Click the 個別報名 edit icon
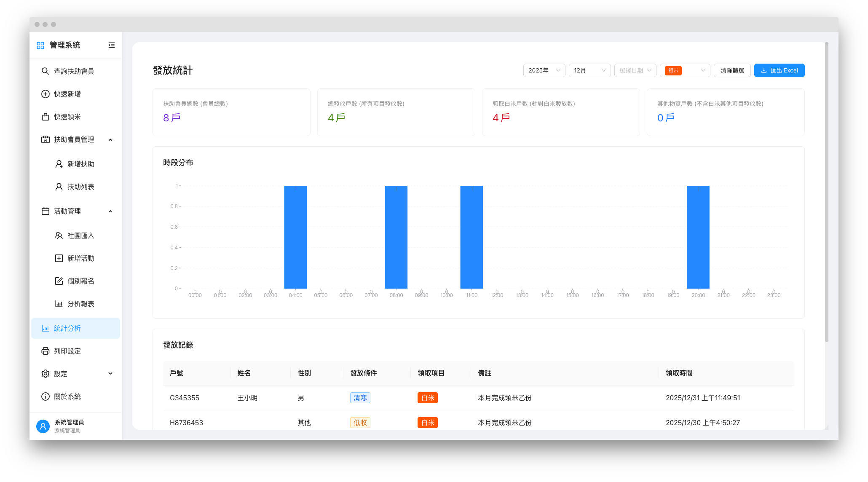868x482 pixels. [x=59, y=281]
